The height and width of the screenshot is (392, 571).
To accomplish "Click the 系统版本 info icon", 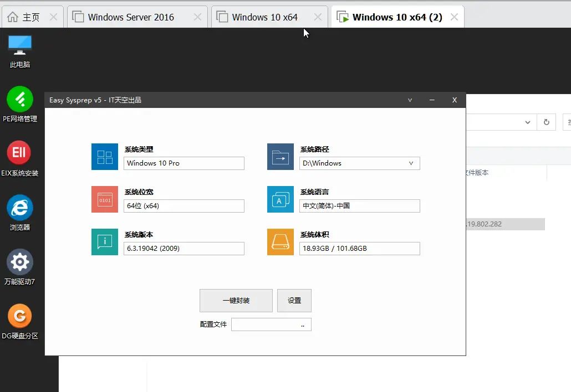I will pyautogui.click(x=105, y=242).
